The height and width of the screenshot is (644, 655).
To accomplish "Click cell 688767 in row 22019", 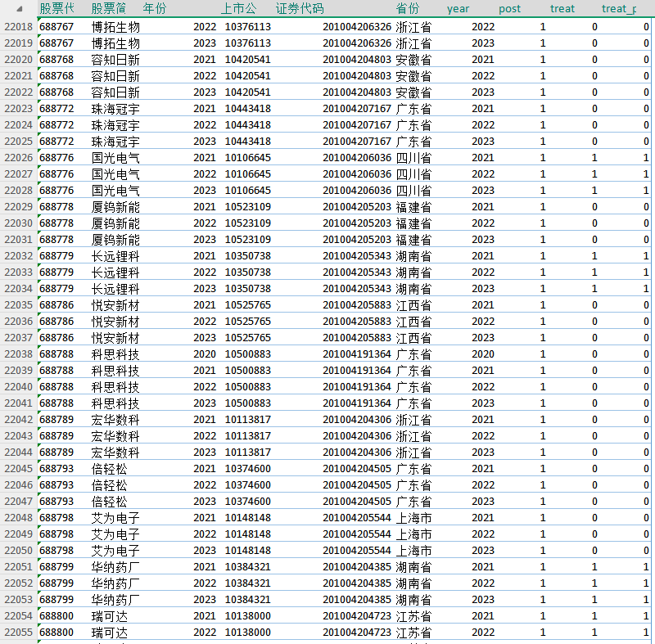I will click(x=56, y=43).
